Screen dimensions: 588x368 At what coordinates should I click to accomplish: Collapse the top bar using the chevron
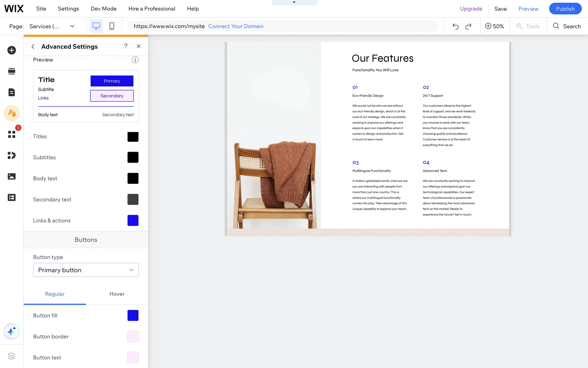[294, 2]
